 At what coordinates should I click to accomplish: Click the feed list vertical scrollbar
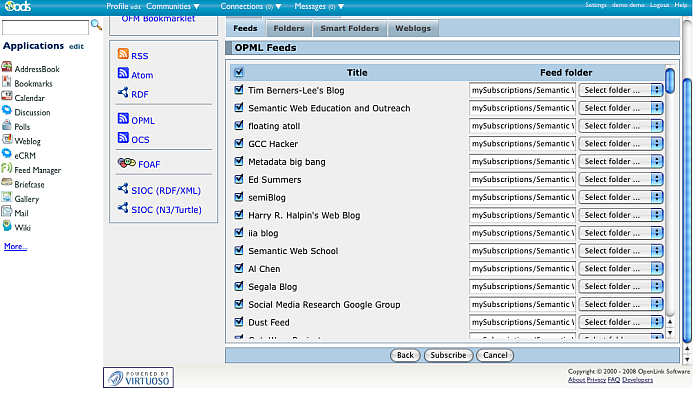click(x=671, y=200)
